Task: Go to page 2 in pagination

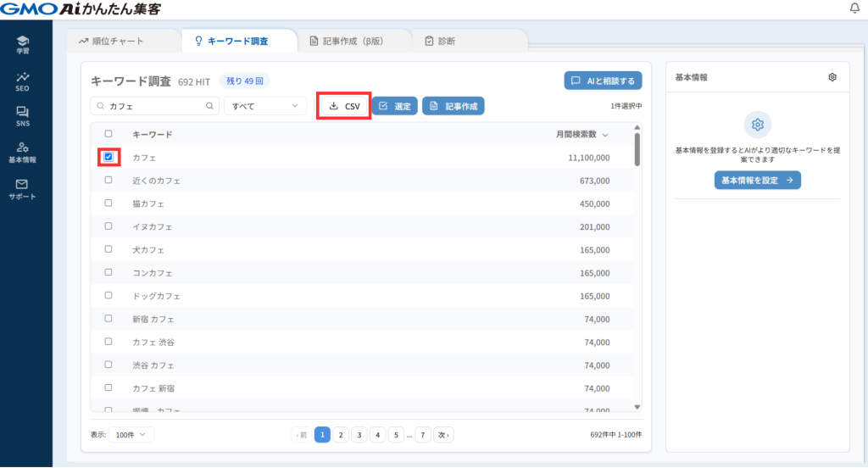Action: (340, 434)
